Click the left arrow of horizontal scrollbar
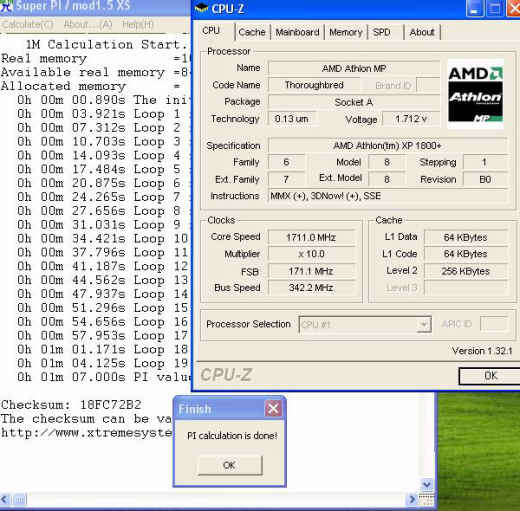This screenshot has width=520, height=511. click(x=5, y=499)
